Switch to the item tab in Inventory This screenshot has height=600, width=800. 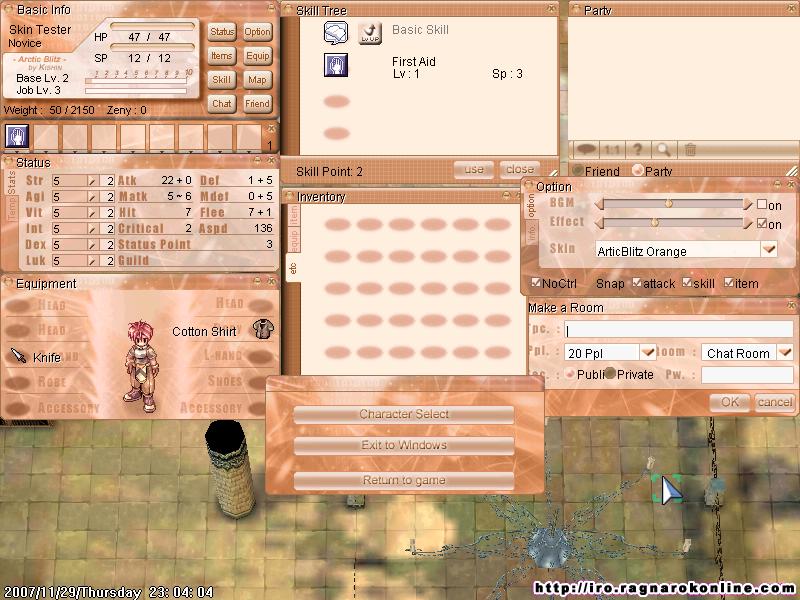pos(294,215)
